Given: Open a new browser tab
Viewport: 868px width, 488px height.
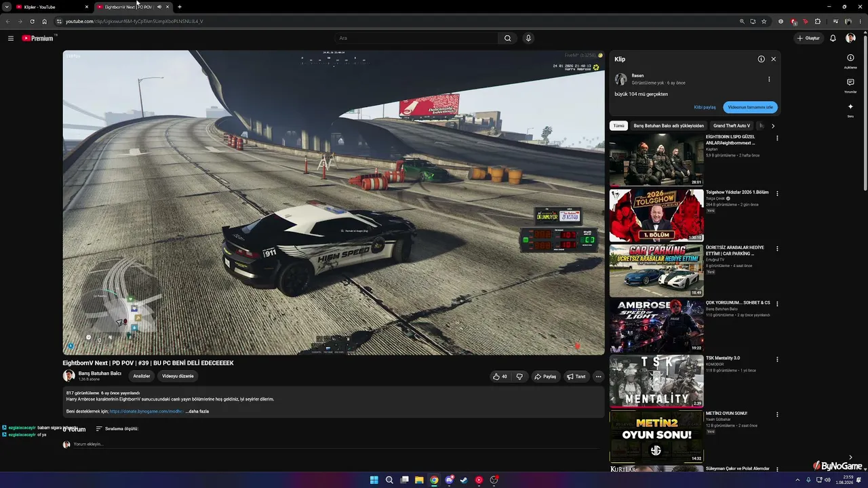Looking at the screenshot, I should click(x=179, y=7).
